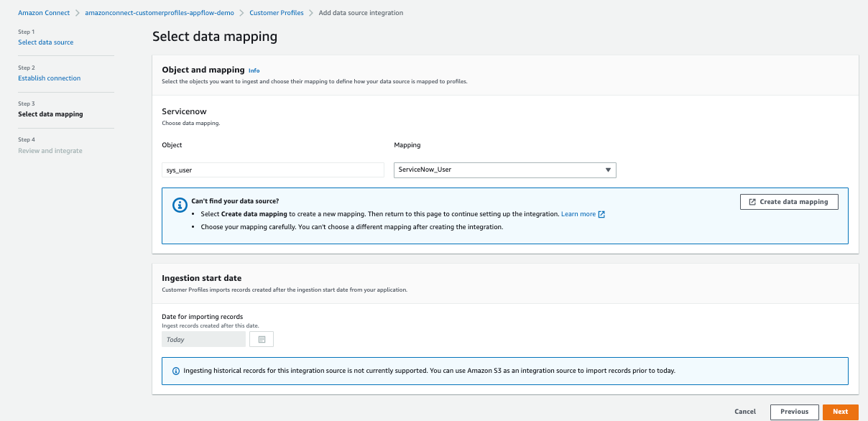Go to Step 1 Select data source
The height and width of the screenshot is (421, 868).
[45, 42]
